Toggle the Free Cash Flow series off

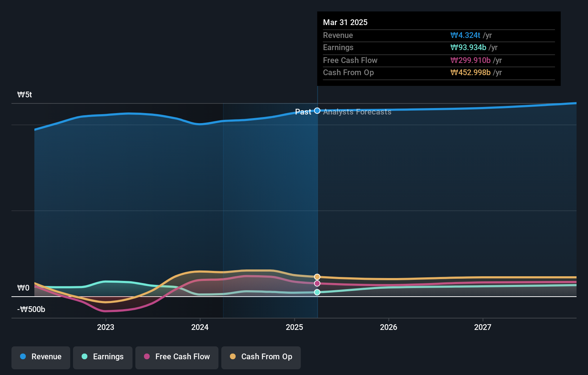point(177,357)
